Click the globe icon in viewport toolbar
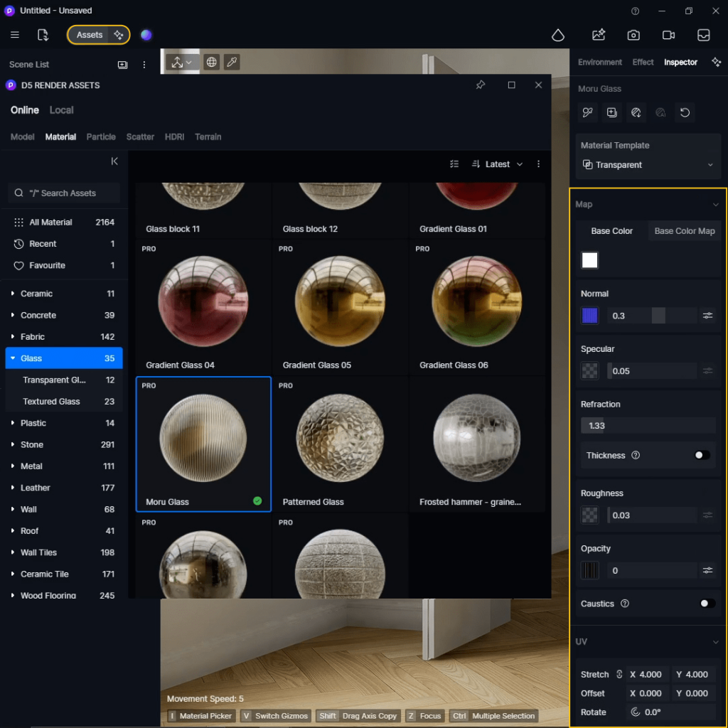728x728 pixels. [x=211, y=63]
